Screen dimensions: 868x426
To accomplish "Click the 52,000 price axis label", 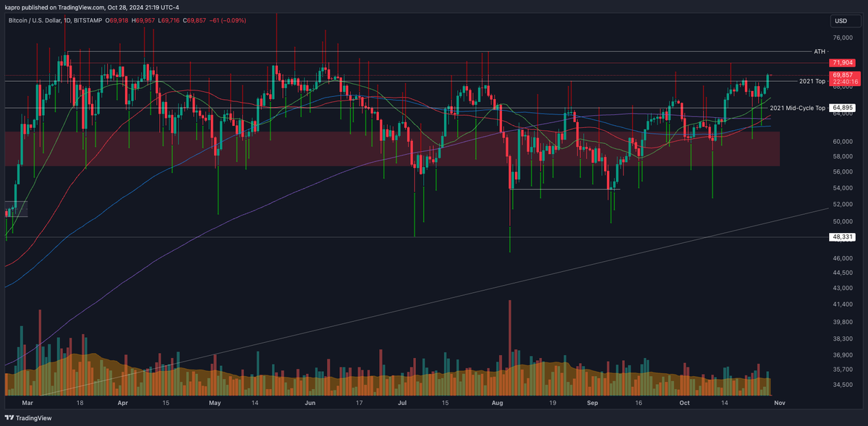I will [841, 205].
